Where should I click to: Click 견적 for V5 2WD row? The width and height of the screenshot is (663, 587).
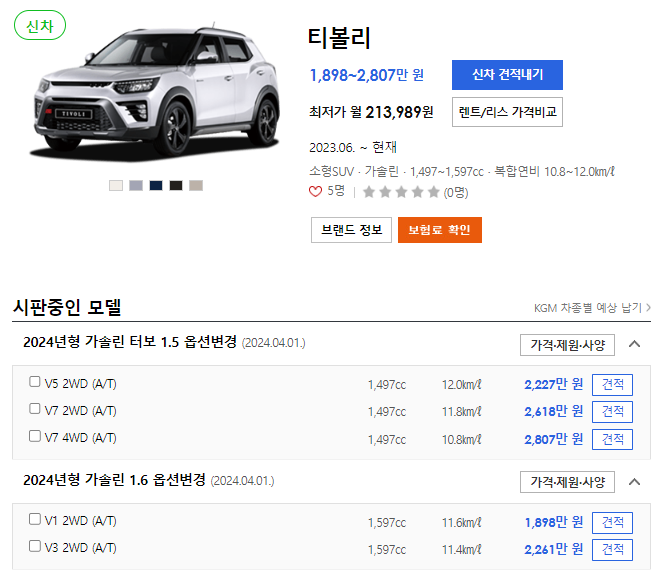[x=612, y=385]
